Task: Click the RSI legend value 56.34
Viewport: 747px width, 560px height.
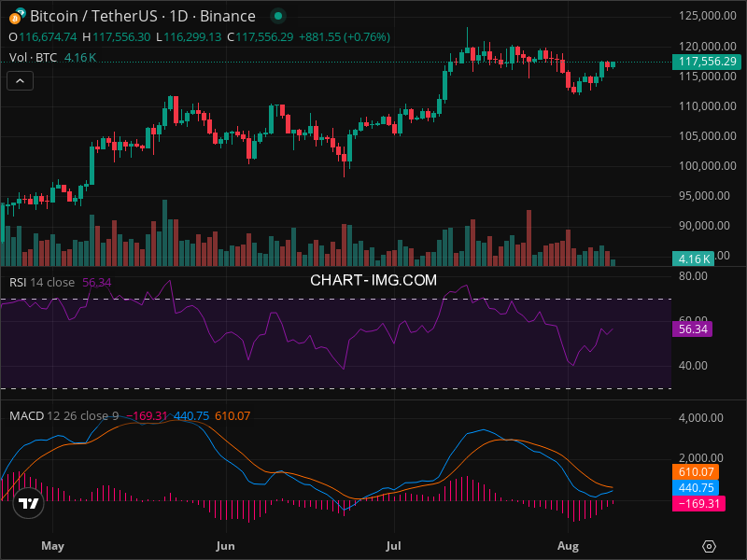Action: tap(97, 283)
